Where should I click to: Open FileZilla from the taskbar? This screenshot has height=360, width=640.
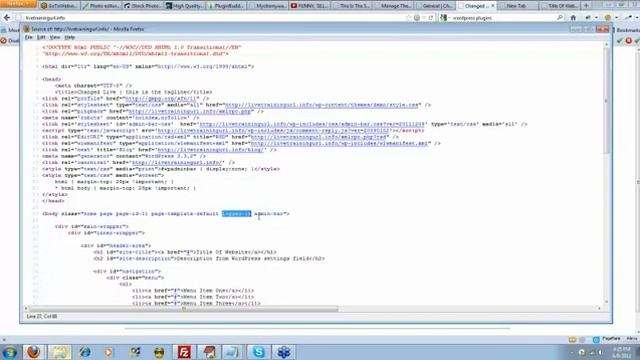(184, 352)
